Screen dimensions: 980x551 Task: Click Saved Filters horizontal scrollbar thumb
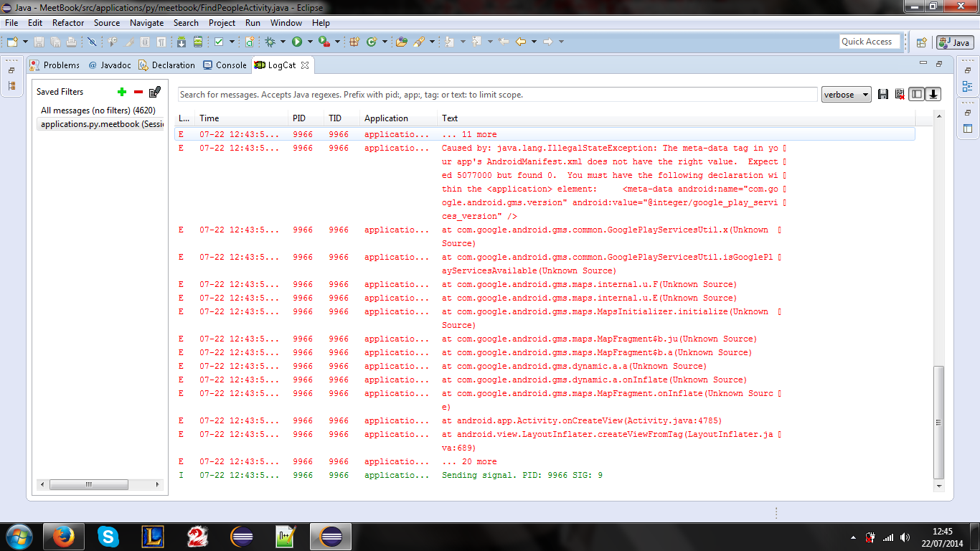(x=88, y=485)
